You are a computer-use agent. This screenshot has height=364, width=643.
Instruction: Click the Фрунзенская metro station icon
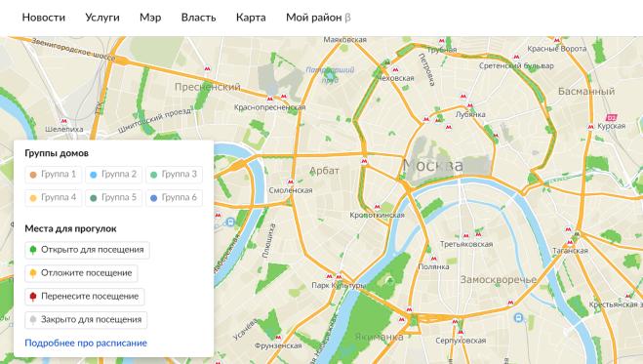click(278, 338)
